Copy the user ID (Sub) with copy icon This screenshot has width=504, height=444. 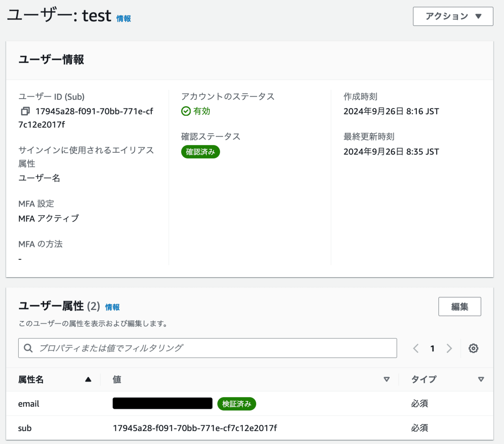point(25,111)
